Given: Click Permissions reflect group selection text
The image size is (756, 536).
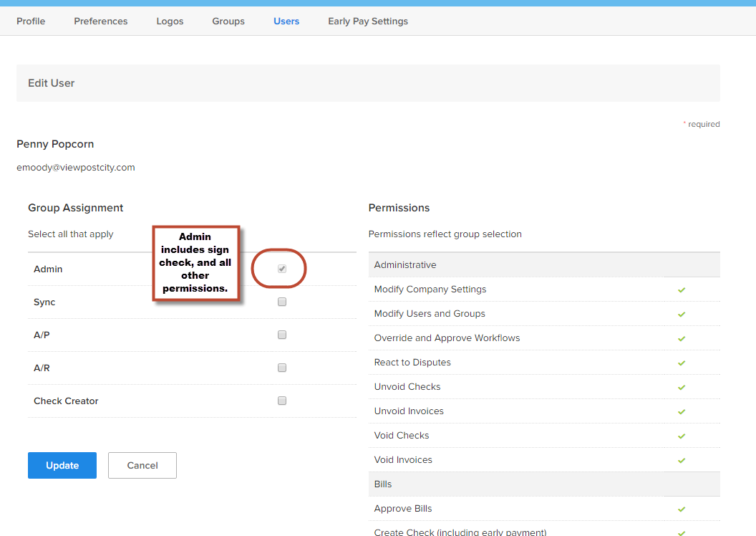Looking at the screenshot, I should tap(445, 234).
